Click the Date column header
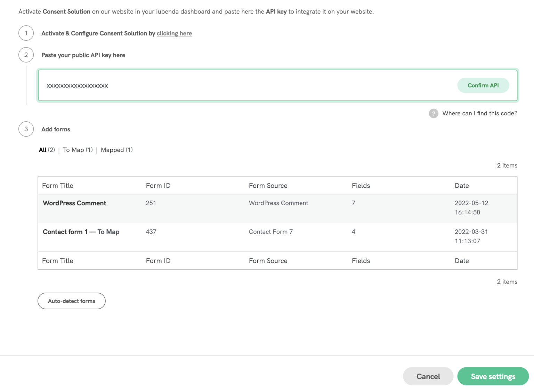534x392 pixels. [462, 185]
